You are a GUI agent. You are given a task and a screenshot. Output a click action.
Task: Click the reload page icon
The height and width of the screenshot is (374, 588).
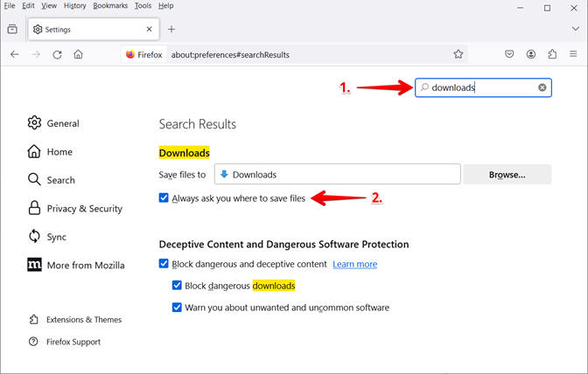57,55
